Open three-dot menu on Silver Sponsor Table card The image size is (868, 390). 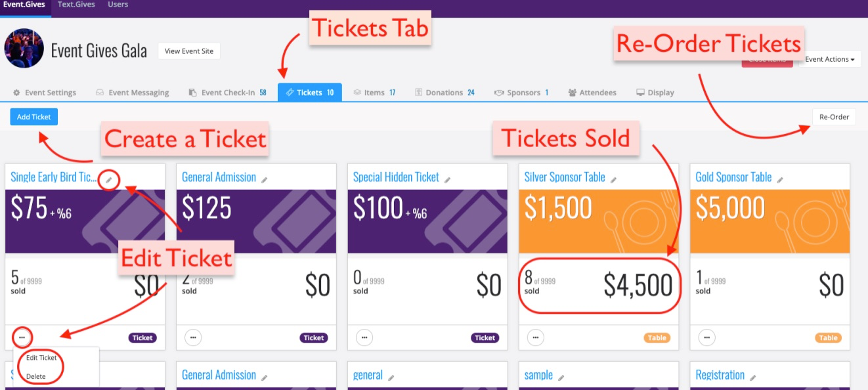(x=536, y=337)
